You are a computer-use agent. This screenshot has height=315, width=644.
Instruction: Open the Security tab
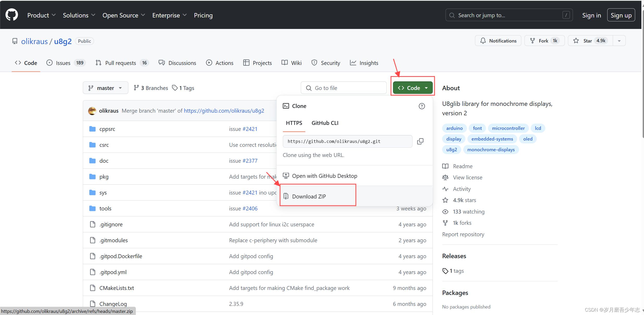click(326, 63)
